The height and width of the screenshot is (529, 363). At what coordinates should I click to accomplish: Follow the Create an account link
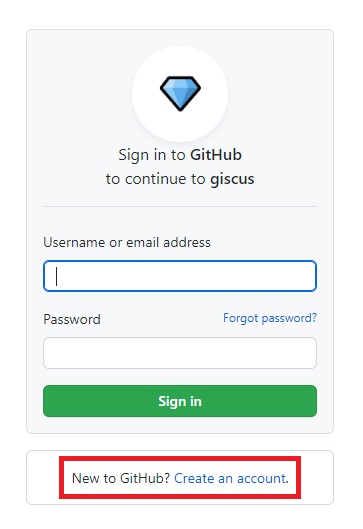(x=229, y=478)
